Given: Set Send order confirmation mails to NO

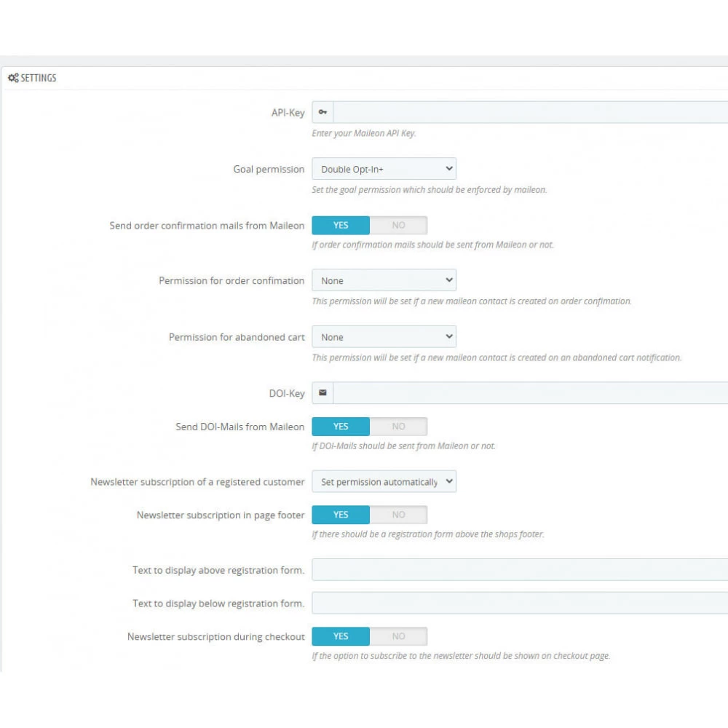Looking at the screenshot, I should tap(398, 225).
